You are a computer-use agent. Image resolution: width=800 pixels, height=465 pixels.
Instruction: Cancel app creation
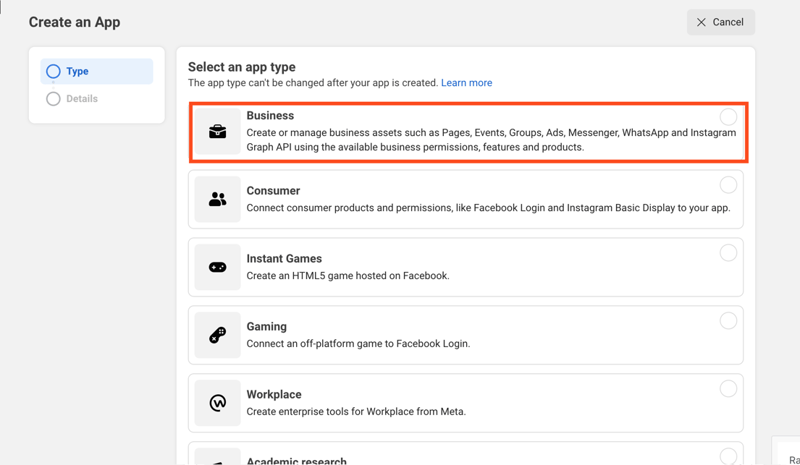tap(720, 22)
